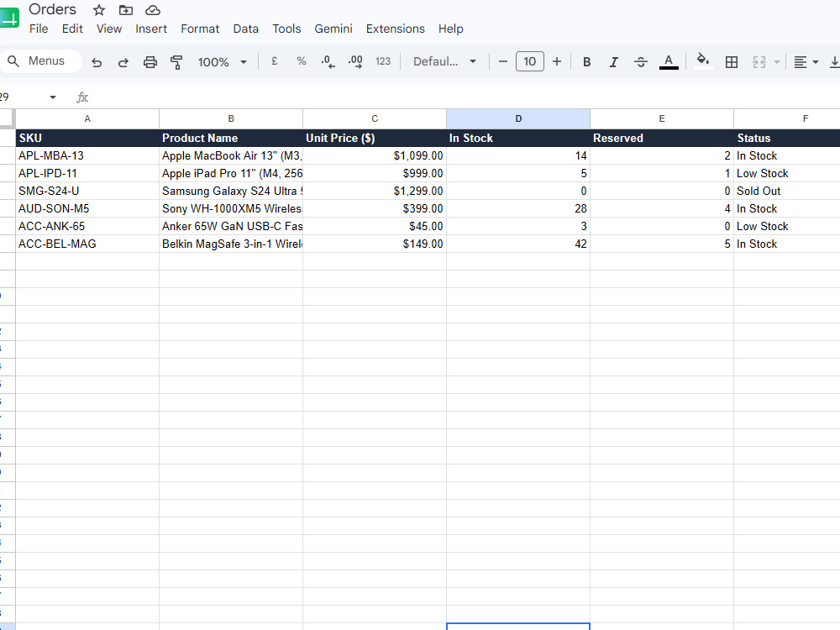Select column B header
Viewport: 840px width, 630px height.
pos(231,119)
